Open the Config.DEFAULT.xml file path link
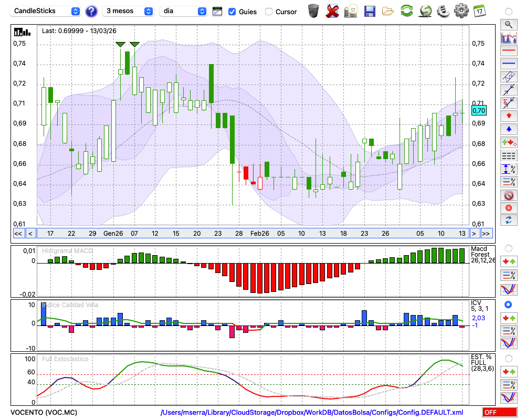 [312, 413]
